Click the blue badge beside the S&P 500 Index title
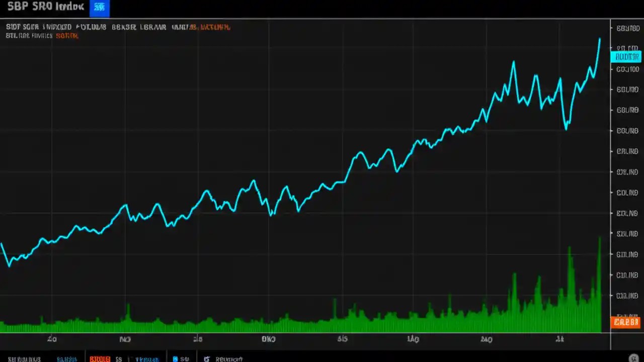Image resolution: width=644 pixels, height=362 pixels. coord(99,8)
